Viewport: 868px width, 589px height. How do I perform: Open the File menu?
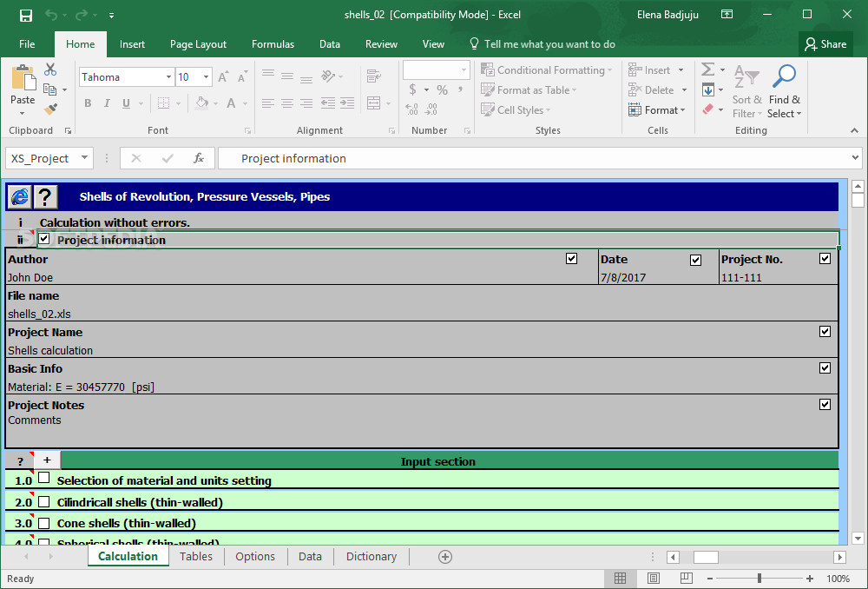click(x=27, y=44)
